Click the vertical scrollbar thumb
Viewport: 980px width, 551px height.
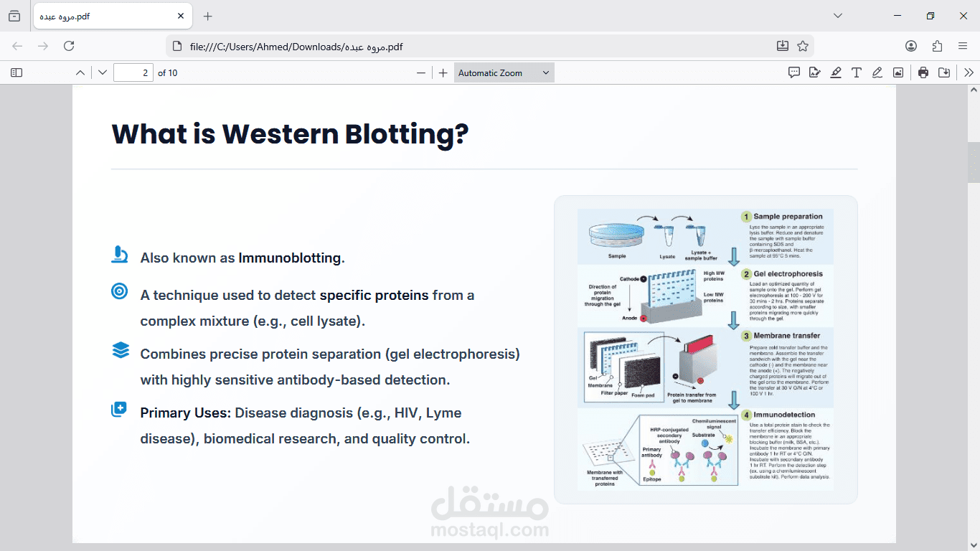coord(974,162)
